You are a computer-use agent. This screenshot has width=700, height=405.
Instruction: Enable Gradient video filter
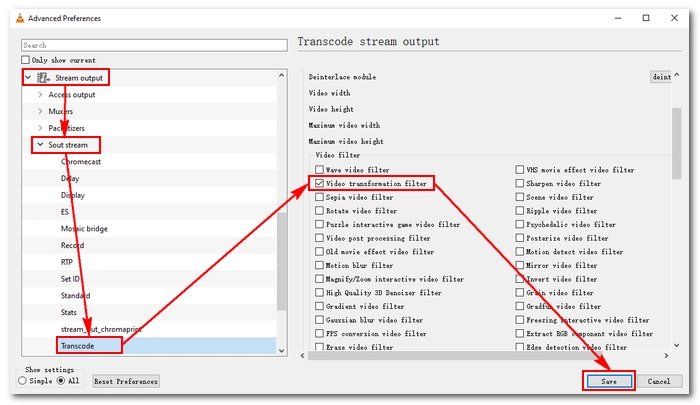point(319,306)
